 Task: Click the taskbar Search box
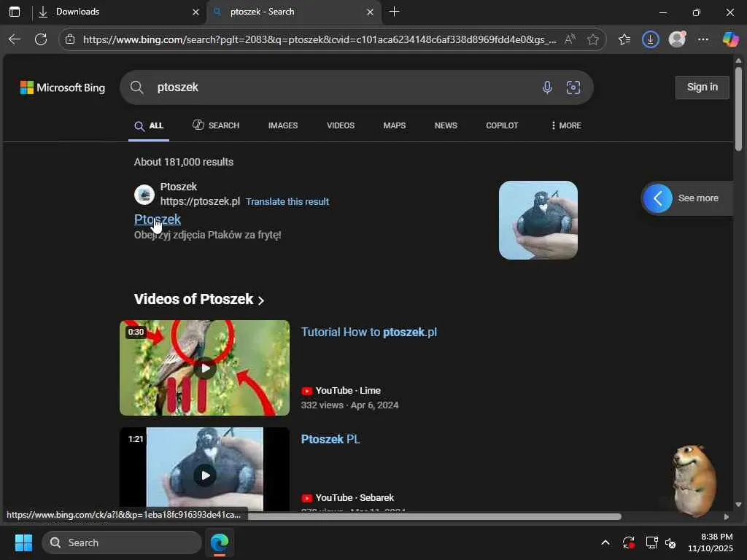pos(122,542)
